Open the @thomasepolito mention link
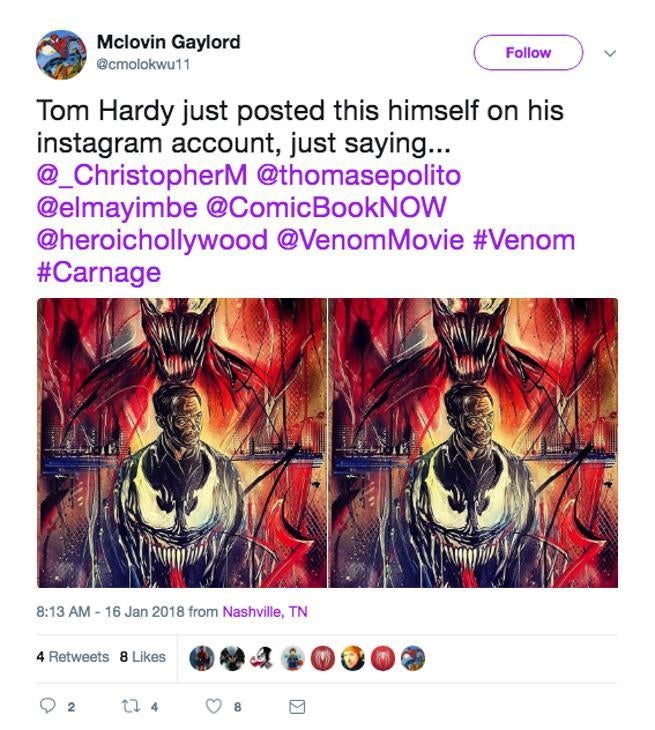655x730 pixels. tap(359, 175)
